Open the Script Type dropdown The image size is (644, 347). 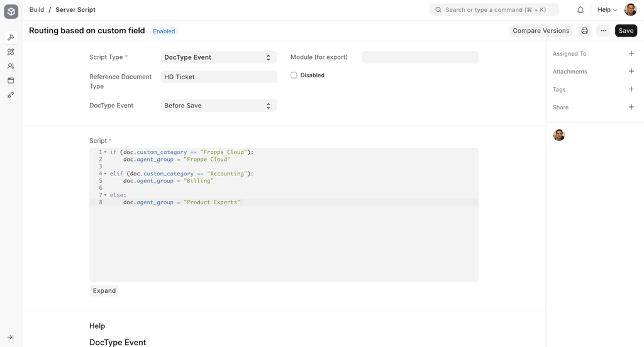coord(219,57)
